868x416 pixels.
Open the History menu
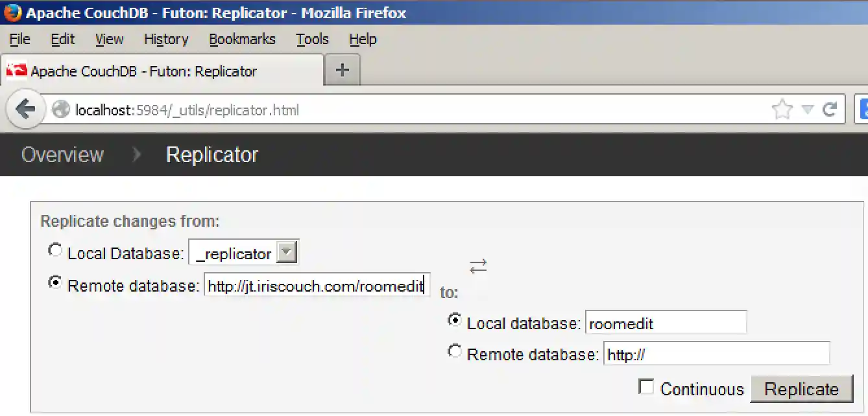(165, 40)
